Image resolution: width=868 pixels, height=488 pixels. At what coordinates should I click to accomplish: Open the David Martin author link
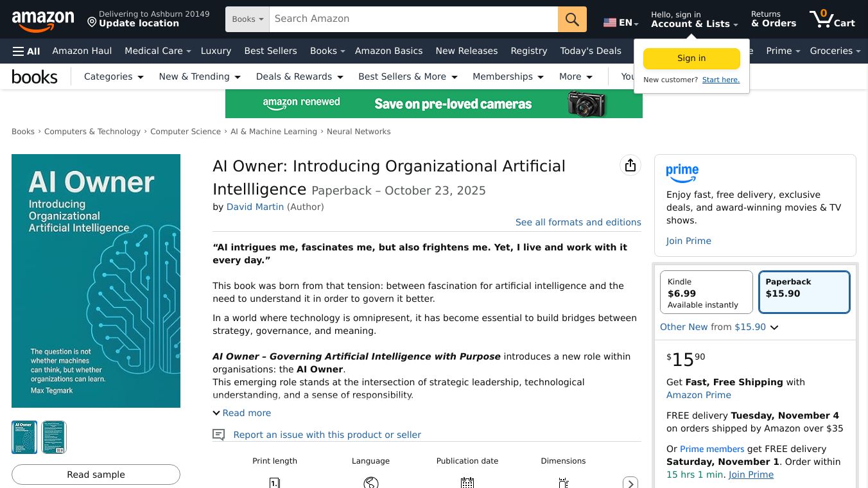coord(255,207)
